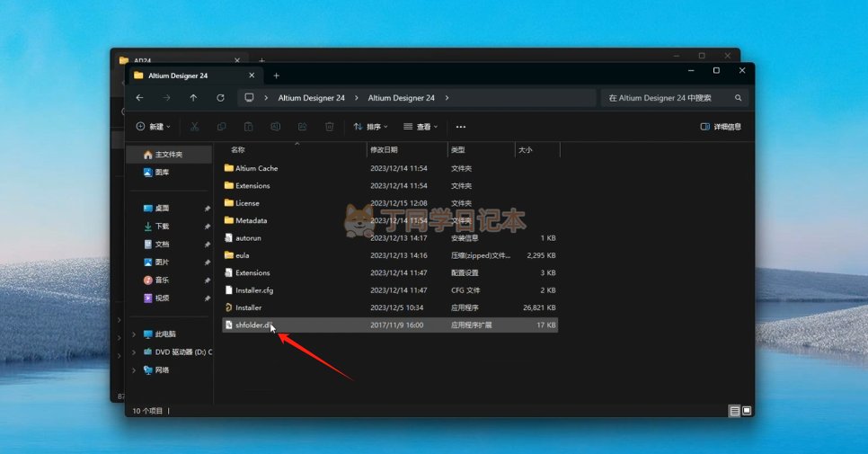Open the See more (three dots) toolbar menu
Viewport: 868px width, 454px height.
(461, 127)
